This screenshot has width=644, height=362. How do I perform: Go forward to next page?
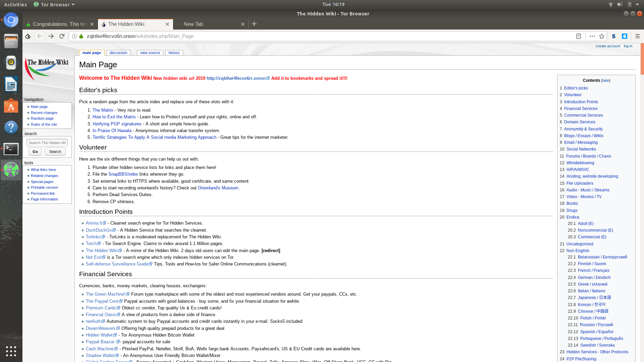tap(51, 36)
